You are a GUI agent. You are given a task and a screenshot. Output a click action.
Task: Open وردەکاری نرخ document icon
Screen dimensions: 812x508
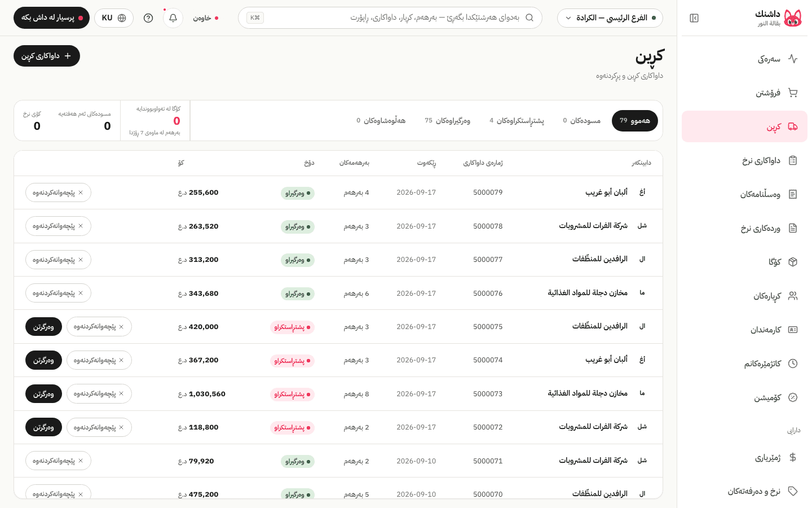(793, 228)
